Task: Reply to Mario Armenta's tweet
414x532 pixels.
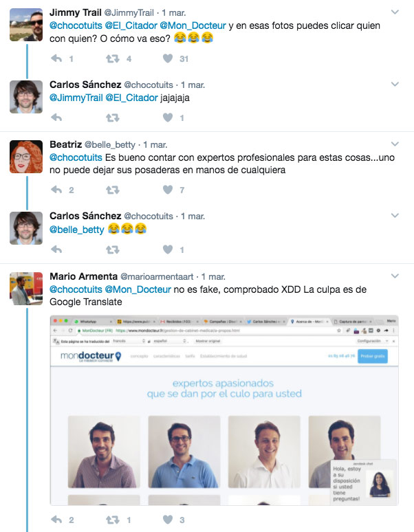Action: (56, 520)
